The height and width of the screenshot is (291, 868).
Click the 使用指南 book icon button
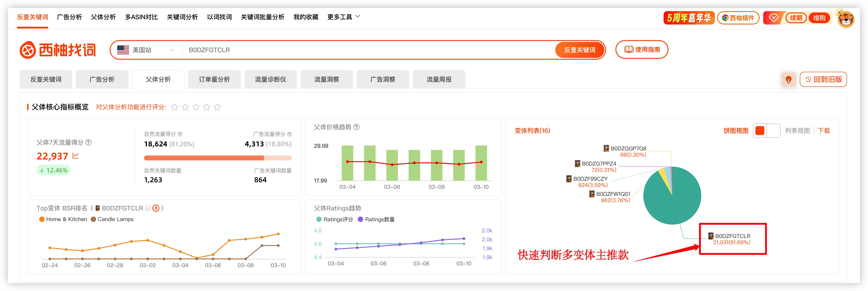point(642,49)
